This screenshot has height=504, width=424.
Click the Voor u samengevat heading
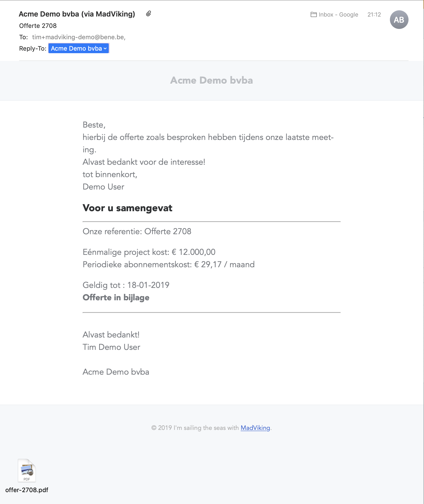(x=127, y=208)
